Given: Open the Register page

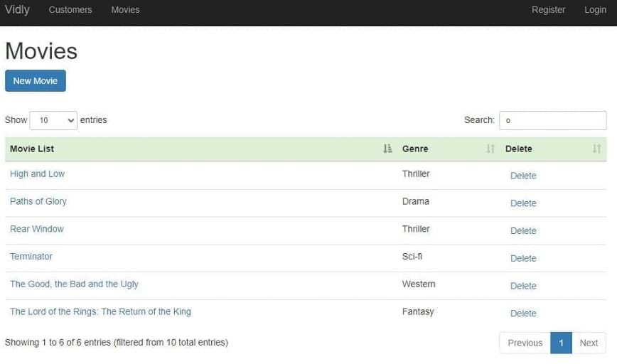Looking at the screenshot, I should tap(548, 10).
